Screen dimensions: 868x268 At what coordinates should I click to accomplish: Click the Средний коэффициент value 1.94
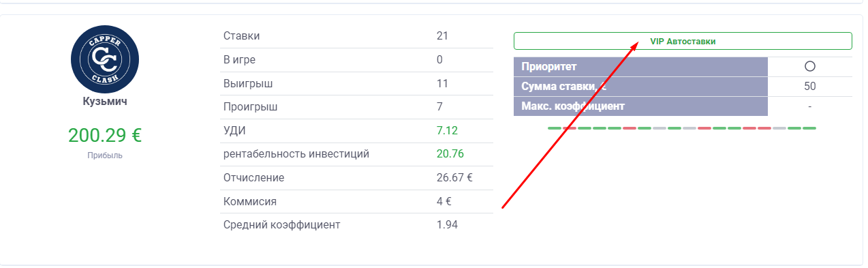[447, 225]
